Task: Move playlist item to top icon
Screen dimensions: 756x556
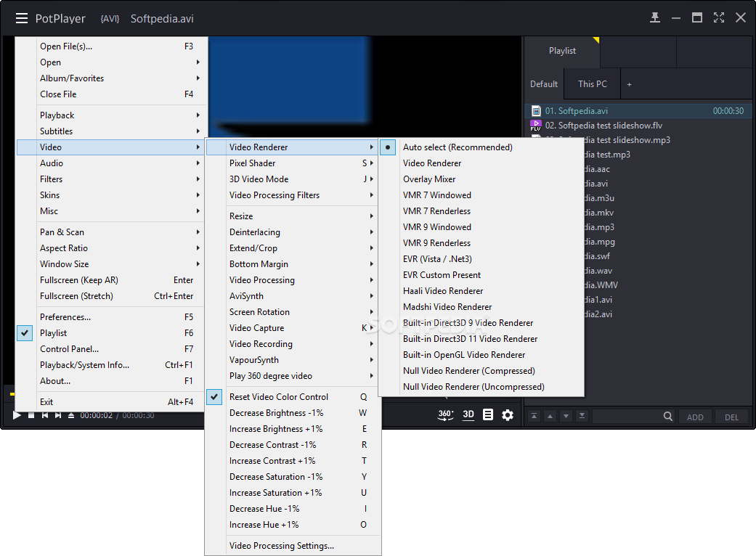Action: [x=534, y=417]
